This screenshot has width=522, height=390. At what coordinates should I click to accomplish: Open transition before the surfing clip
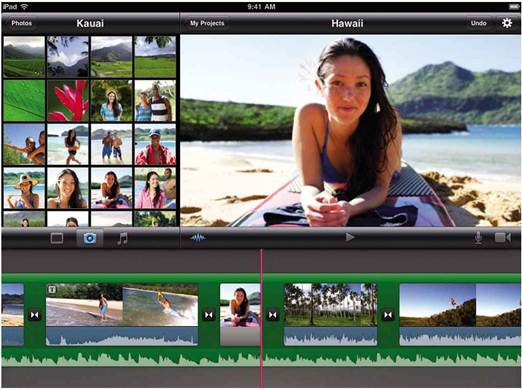(x=34, y=315)
